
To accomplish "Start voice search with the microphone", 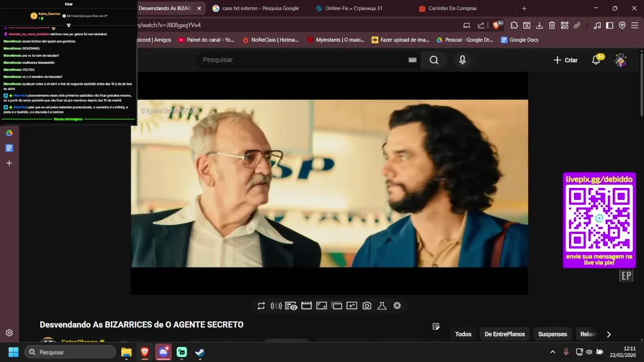I will [462, 60].
